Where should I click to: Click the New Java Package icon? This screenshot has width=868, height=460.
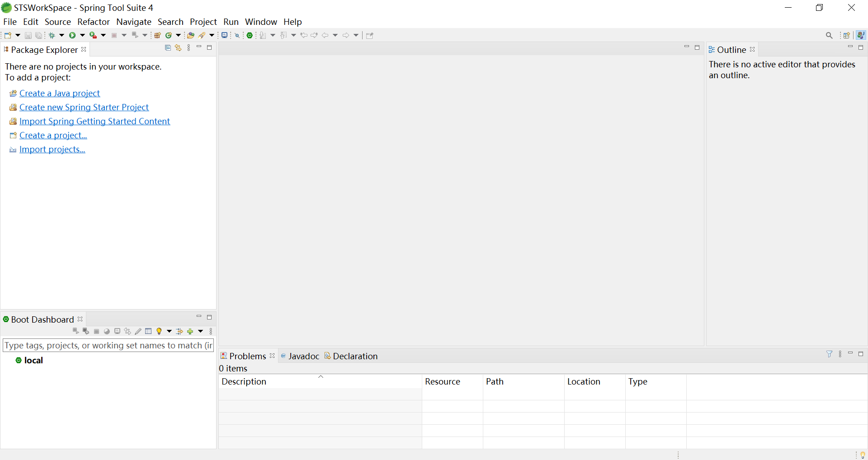[x=157, y=35]
